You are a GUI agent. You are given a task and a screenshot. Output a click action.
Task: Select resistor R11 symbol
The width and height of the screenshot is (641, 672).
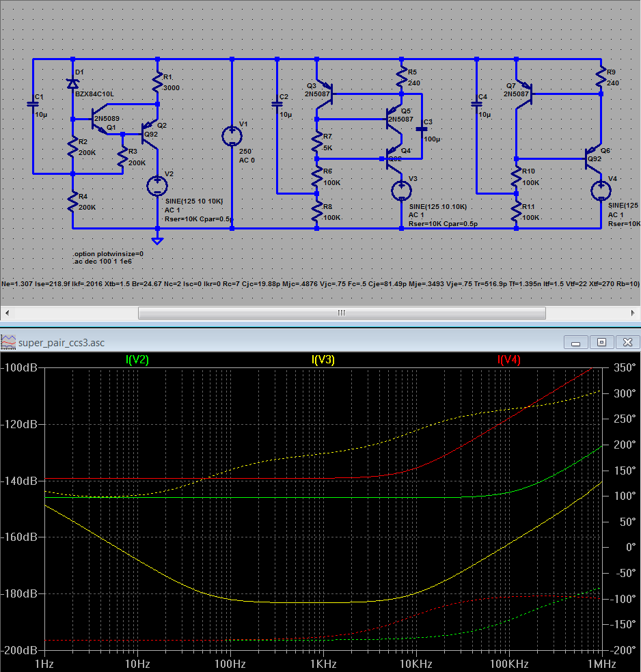pos(516,211)
